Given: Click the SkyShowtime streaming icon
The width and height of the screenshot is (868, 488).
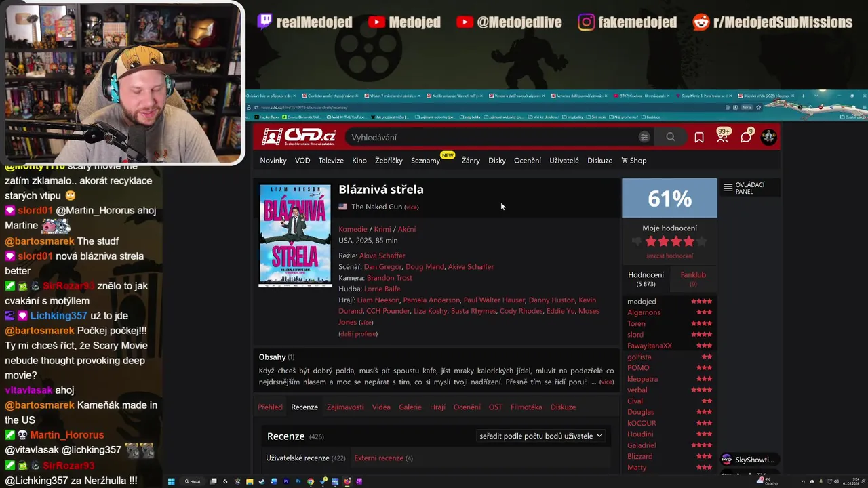Looking at the screenshot, I should click(x=727, y=460).
